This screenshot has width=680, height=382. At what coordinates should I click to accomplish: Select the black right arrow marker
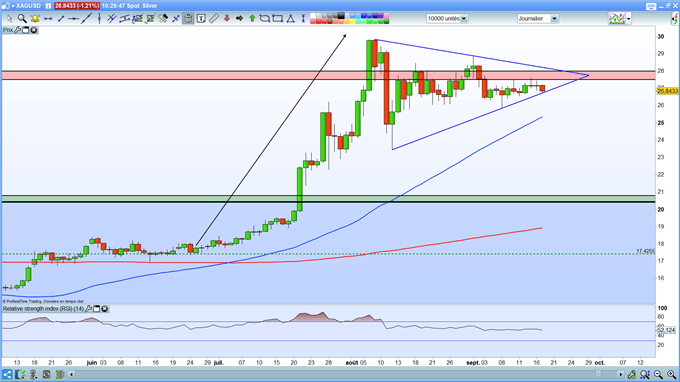[239, 19]
